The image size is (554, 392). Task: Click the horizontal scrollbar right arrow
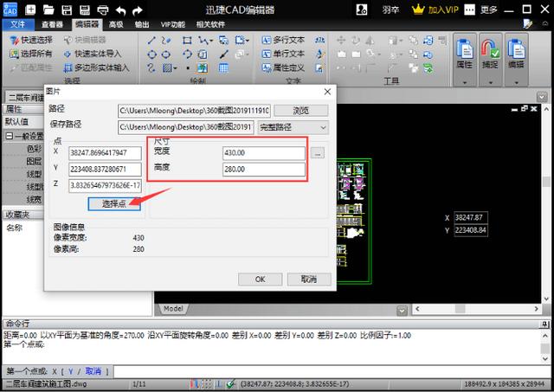click(x=537, y=309)
